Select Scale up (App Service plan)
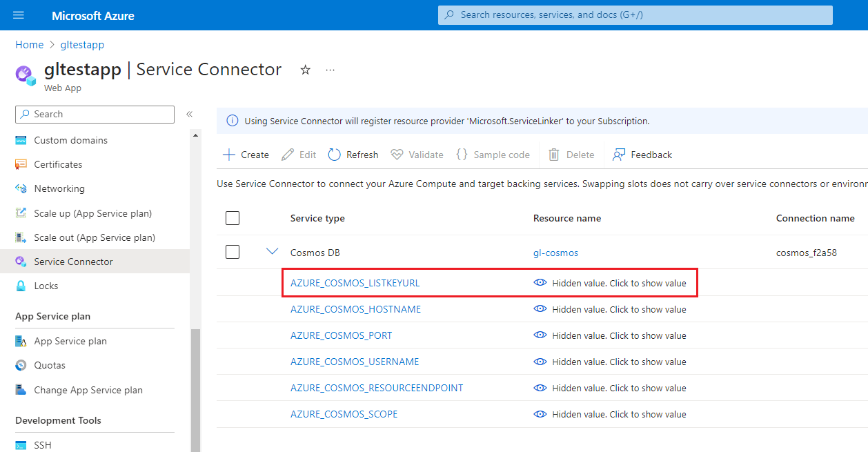868x452 pixels. (92, 213)
